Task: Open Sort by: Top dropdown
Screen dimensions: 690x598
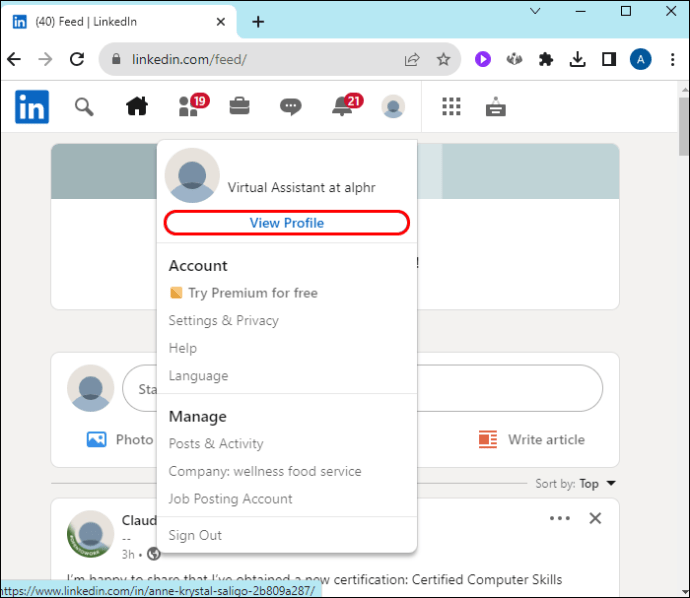Action: pyautogui.click(x=576, y=484)
